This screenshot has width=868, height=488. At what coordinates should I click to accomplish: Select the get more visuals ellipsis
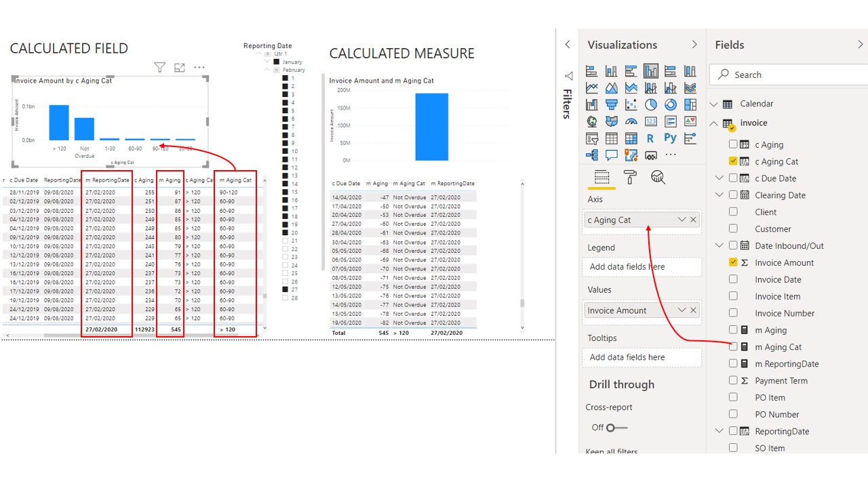(x=671, y=155)
